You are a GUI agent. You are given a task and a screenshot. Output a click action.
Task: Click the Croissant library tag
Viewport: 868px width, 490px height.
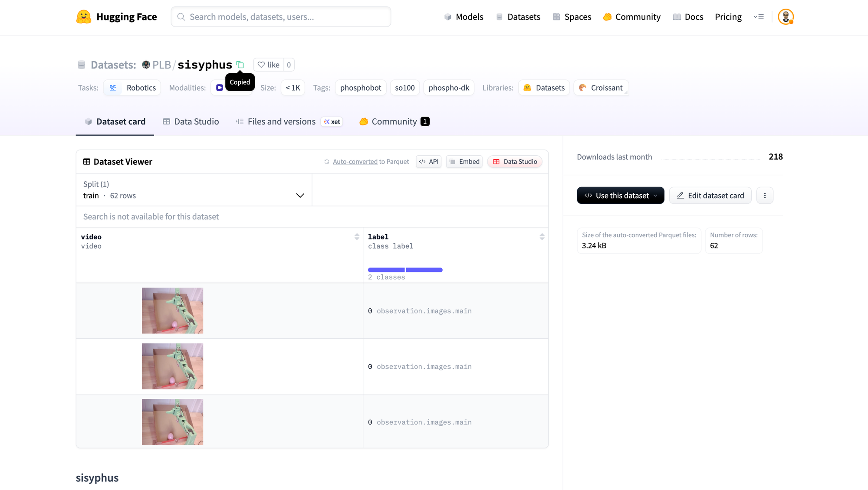point(601,88)
